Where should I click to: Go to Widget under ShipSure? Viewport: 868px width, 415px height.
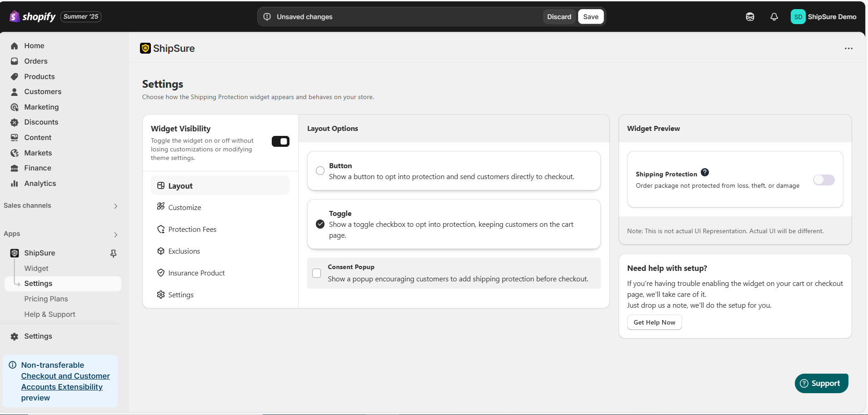(36, 269)
